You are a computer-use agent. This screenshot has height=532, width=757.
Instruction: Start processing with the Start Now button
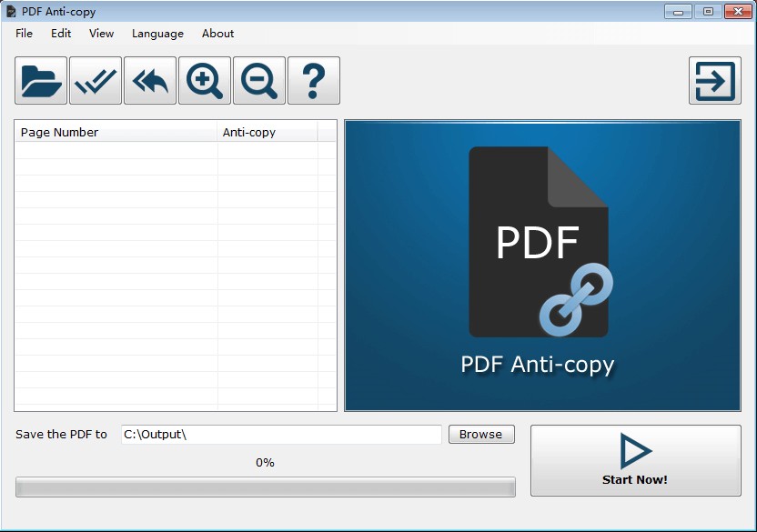[x=634, y=460]
